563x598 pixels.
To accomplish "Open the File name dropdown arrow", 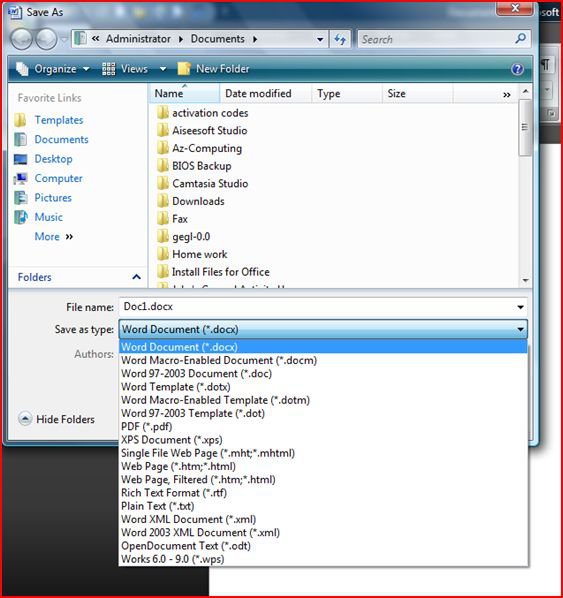I will [x=520, y=307].
